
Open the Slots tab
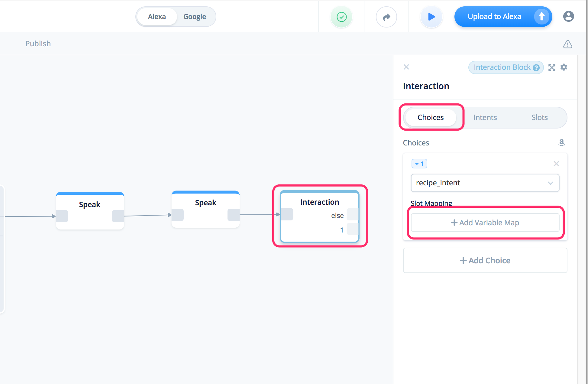point(539,117)
